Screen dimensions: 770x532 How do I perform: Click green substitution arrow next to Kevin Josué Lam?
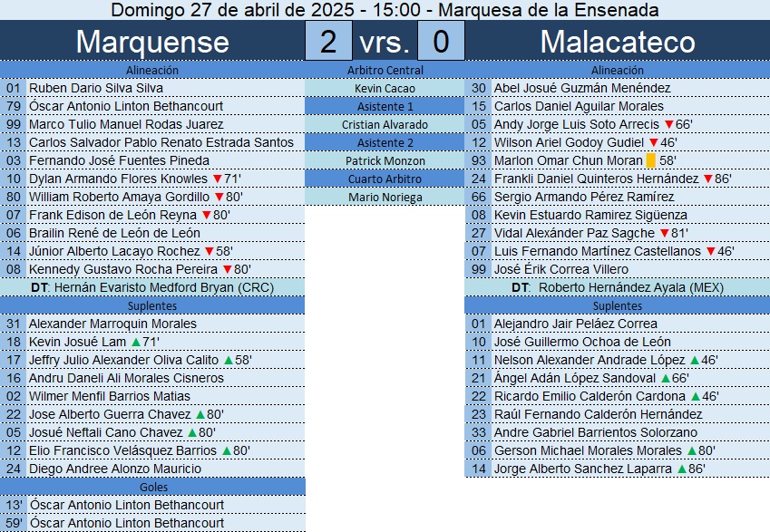(135, 343)
